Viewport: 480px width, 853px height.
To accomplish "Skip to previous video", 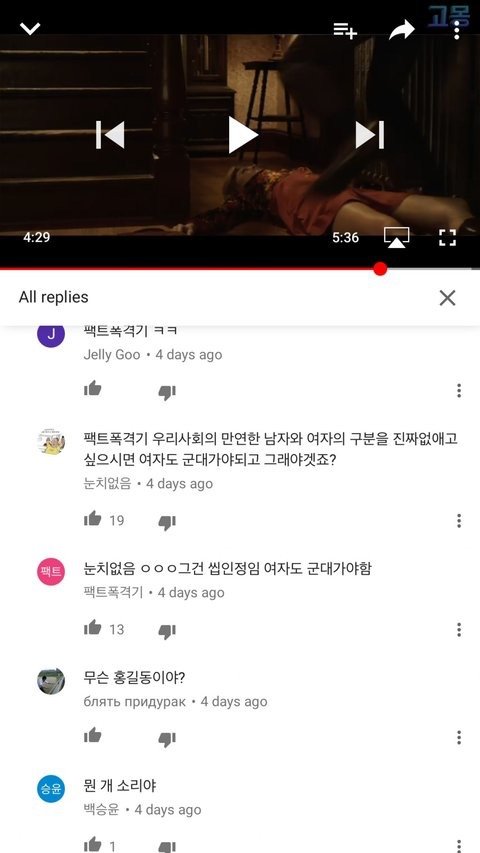I will point(110,135).
